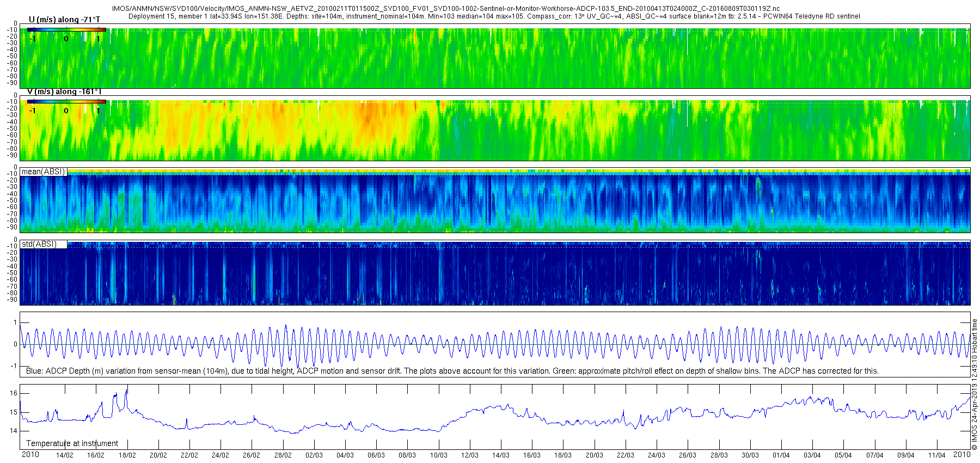Click the '07/04' date tick label
The height and width of the screenshot is (463, 980).
[x=875, y=455]
